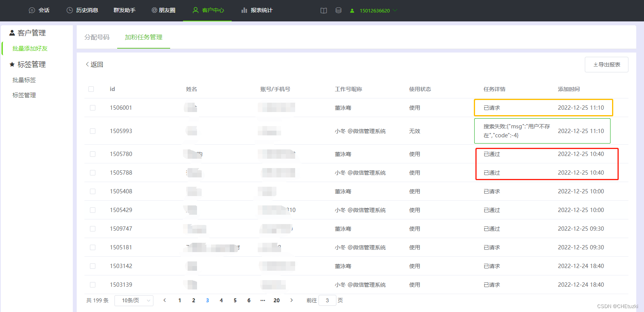Click the pagination ellipsis for more pages
The height and width of the screenshot is (312, 644).
pos(263,300)
